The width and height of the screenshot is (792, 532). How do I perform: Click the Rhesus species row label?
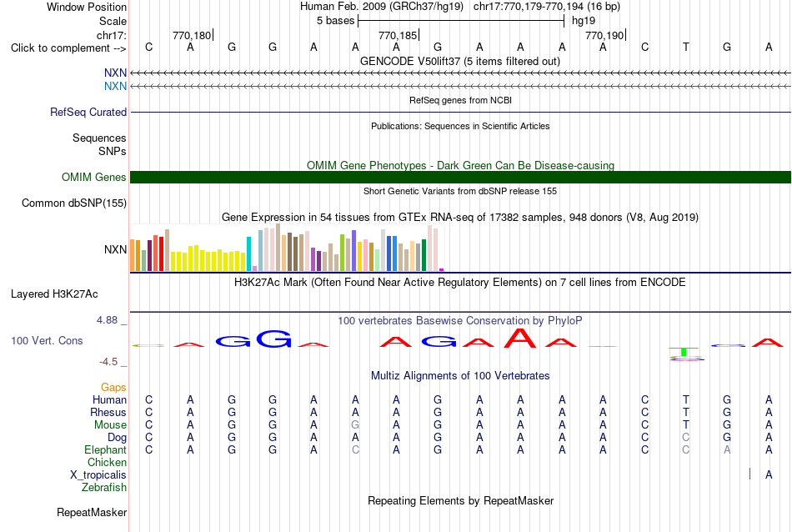pyautogui.click(x=108, y=412)
